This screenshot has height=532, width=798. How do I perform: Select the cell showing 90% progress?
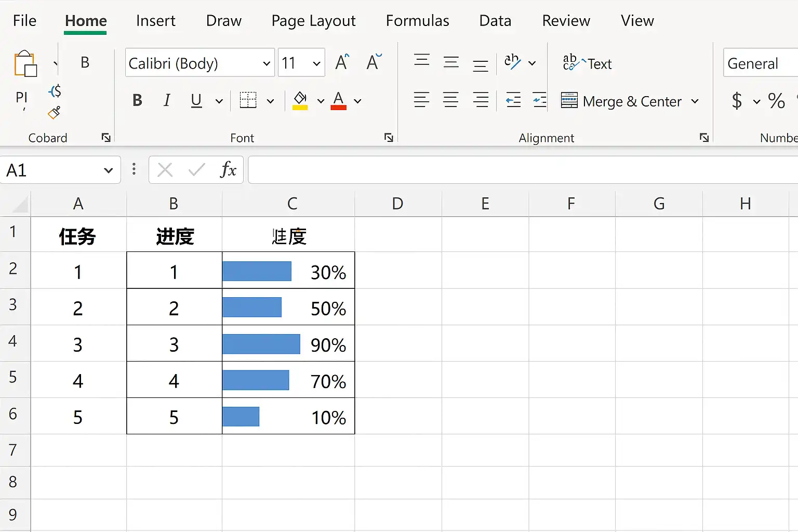pyautogui.click(x=288, y=344)
